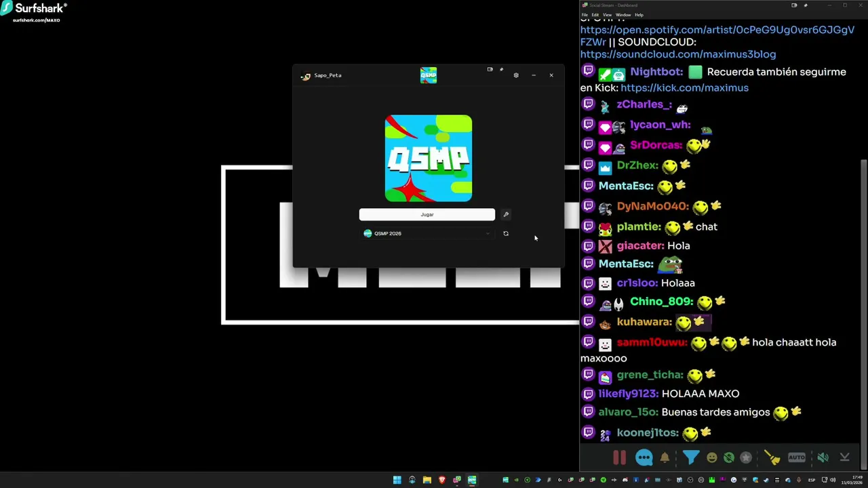Open the soundcloud.com/maximus3blog link

coord(677,54)
